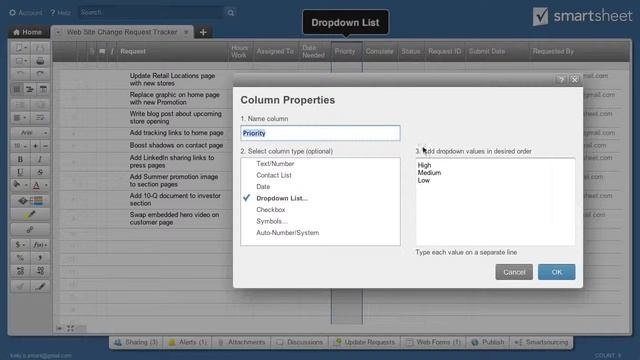Toggle Italic formatting icon

point(40,159)
